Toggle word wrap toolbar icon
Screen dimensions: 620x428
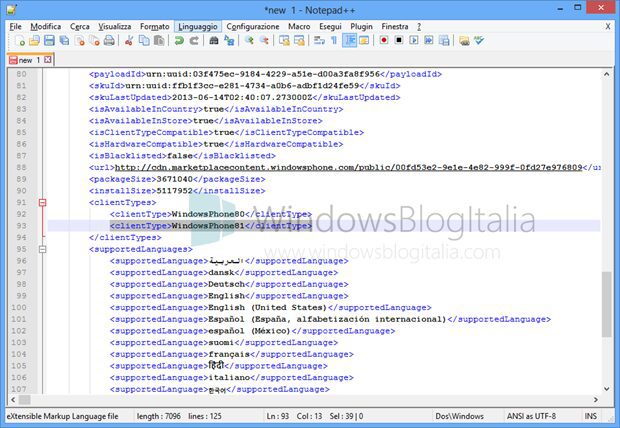319,40
